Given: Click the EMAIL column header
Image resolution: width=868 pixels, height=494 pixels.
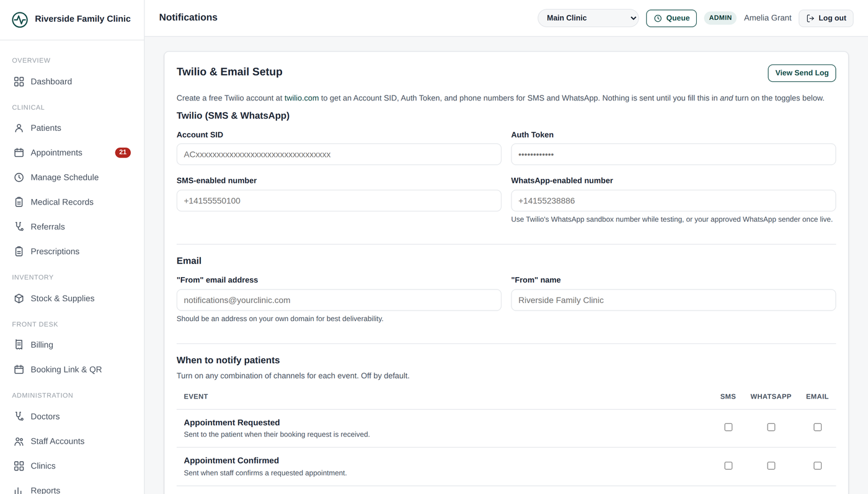Looking at the screenshot, I should coord(817,397).
